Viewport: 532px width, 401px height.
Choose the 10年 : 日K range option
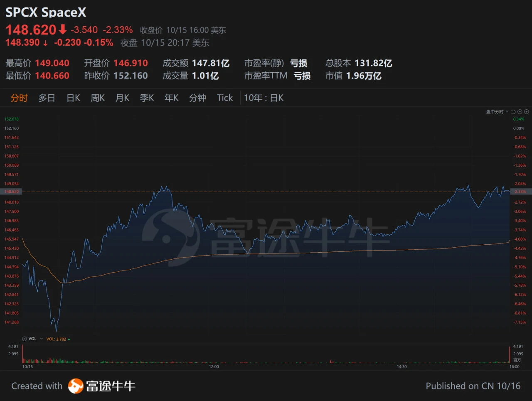264,98
